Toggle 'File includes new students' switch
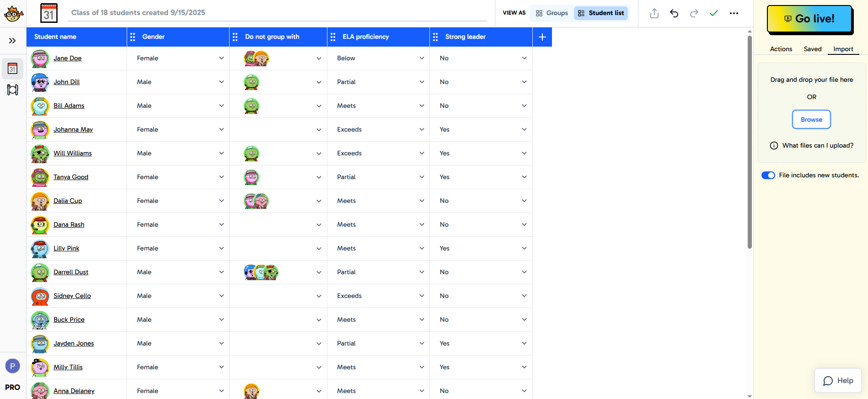The height and width of the screenshot is (399, 868). point(768,176)
